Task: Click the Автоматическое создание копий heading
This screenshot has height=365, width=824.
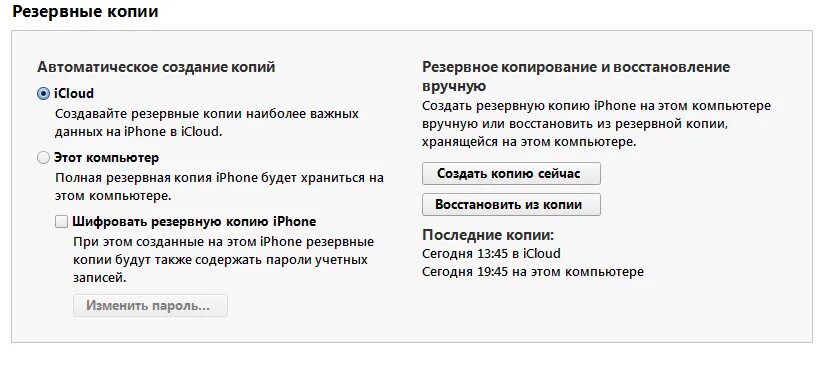Action: (x=156, y=67)
